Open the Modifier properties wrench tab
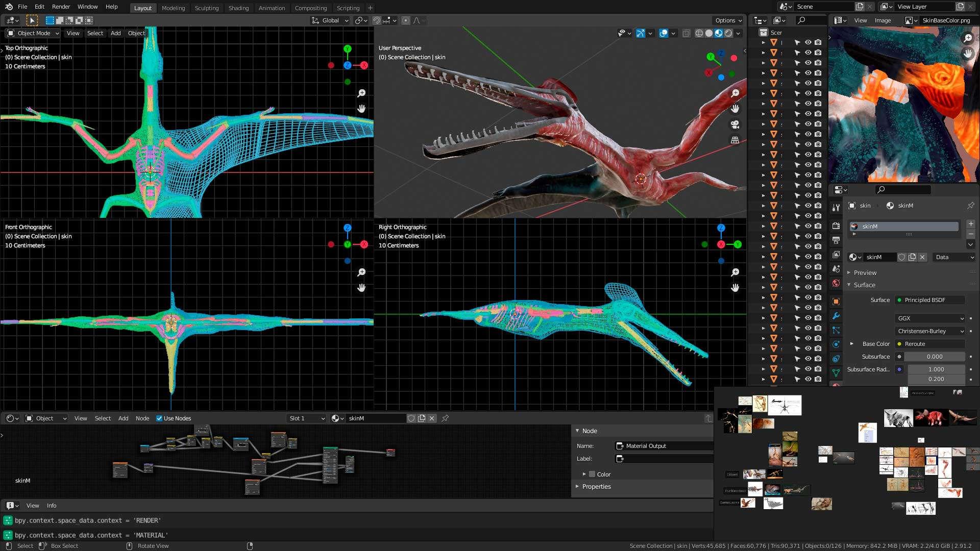 836,316
